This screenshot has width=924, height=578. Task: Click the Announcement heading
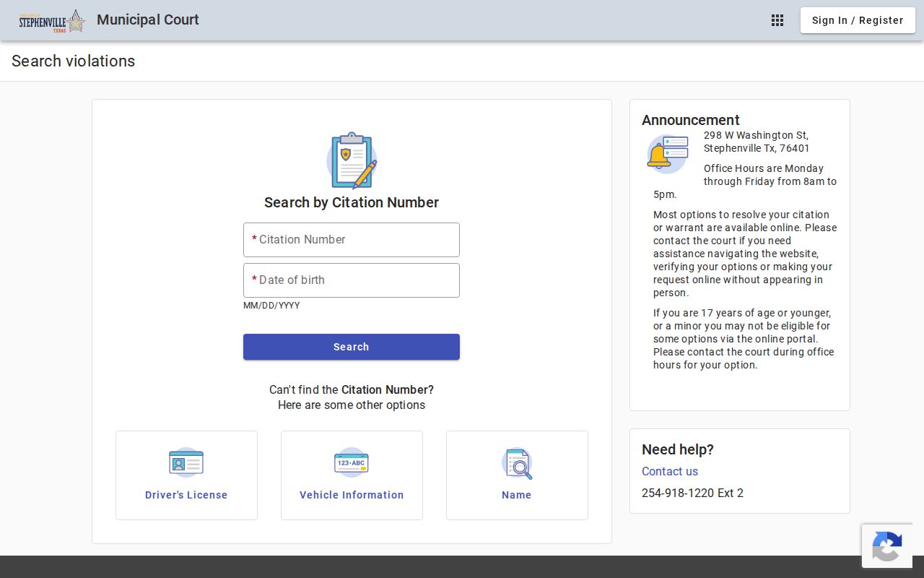click(x=691, y=120)
